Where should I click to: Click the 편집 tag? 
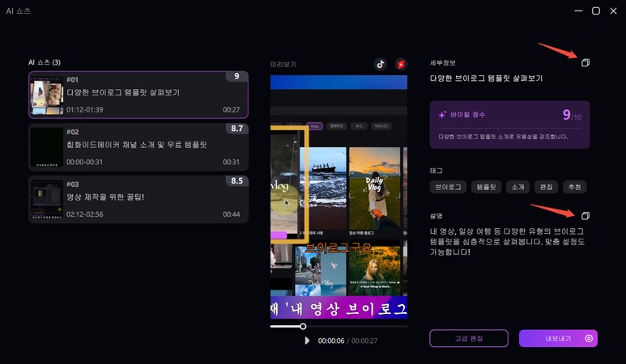click(x=546, y=187)
